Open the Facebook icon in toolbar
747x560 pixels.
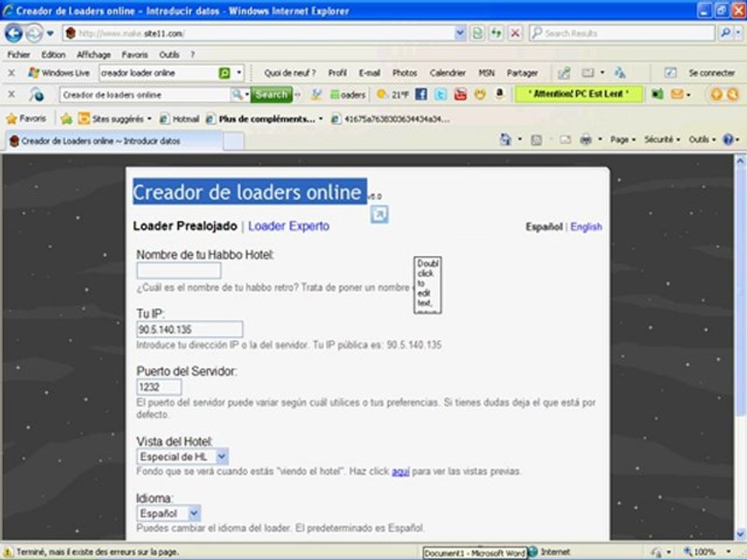[x=421, y=94]
